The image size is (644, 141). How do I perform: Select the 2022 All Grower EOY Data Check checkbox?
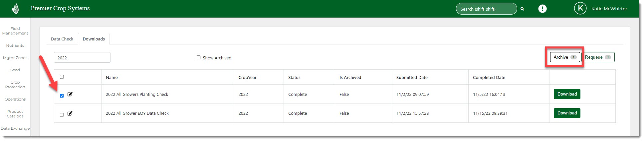click(62, 115)
